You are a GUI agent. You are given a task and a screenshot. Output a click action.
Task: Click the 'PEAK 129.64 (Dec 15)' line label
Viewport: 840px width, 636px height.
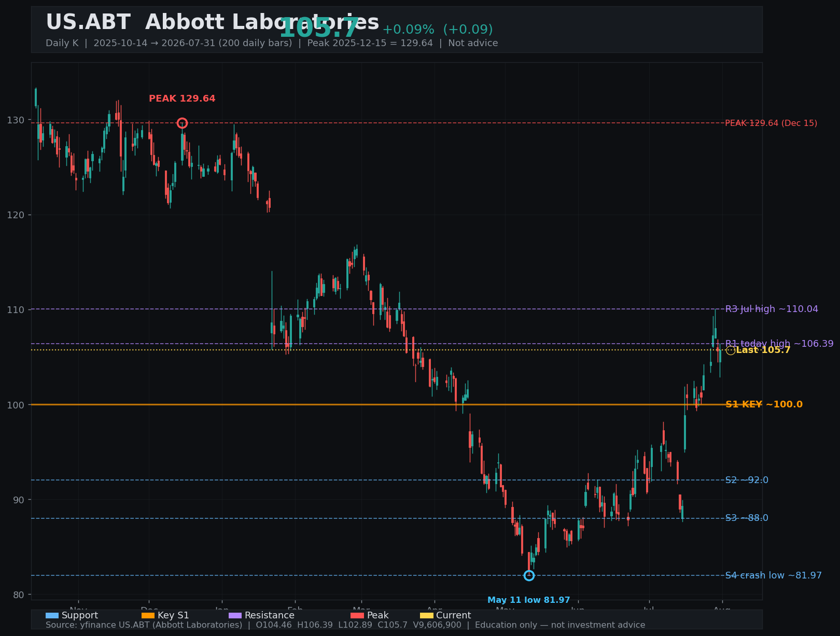pos(771,123)
